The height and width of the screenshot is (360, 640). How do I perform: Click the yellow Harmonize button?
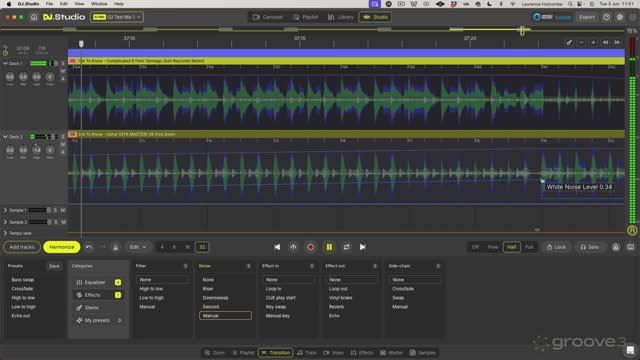click(x=62, y=247)
